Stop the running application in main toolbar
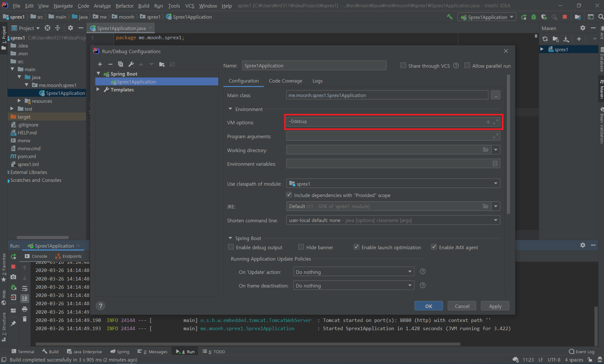 [x=565, y=17]
